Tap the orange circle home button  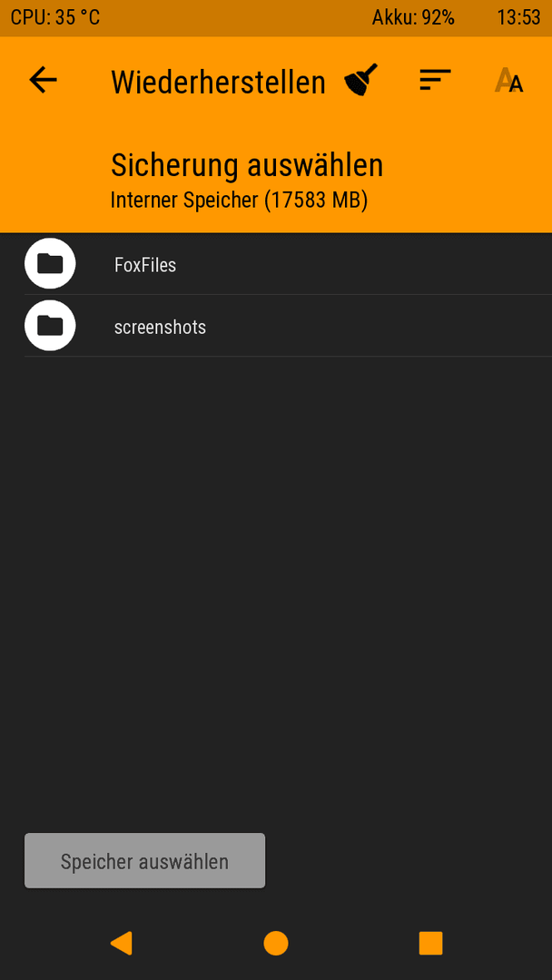[x=276, y=943]
